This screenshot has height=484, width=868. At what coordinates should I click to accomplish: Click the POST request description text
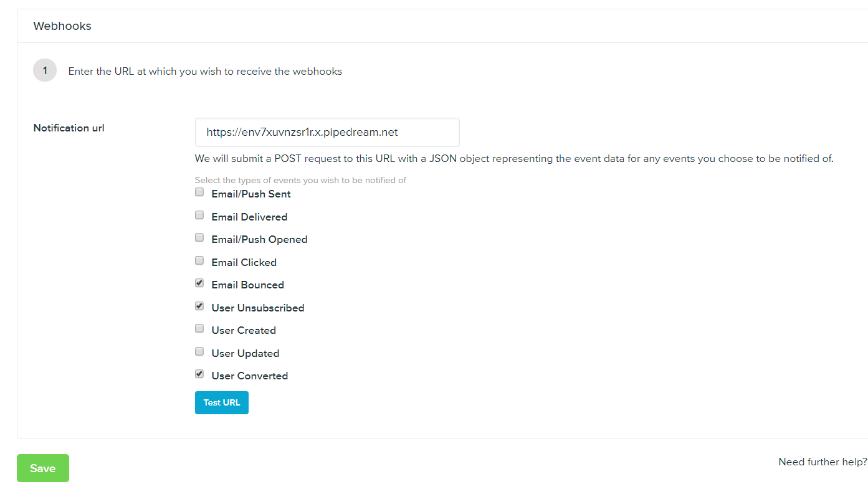[x=514, y=159]
